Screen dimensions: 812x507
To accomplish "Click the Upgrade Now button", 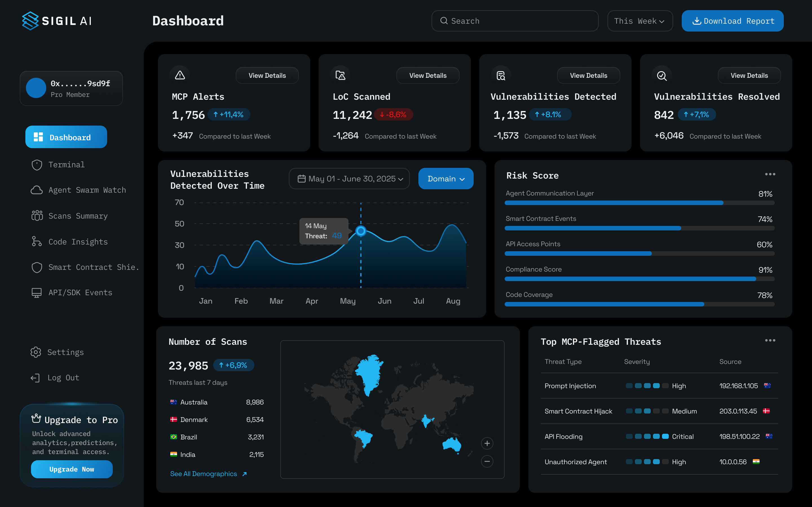I will point(72,469).
